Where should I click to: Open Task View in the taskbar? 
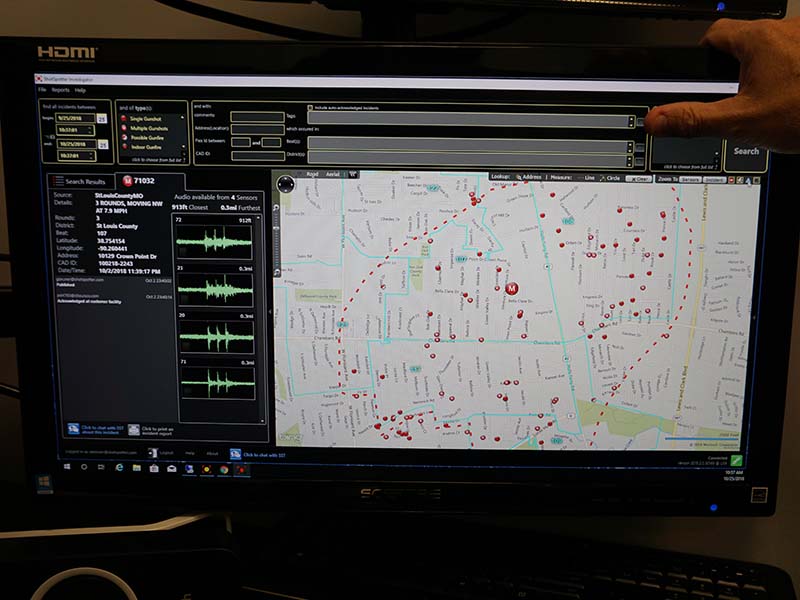point(101,467)
